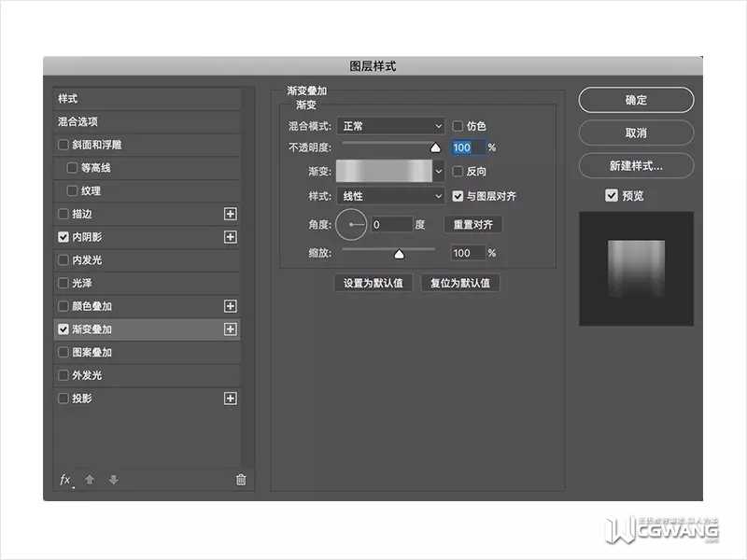Click the 取消 button
Viewport: 747px width, 560px height.
pos(636,133)
